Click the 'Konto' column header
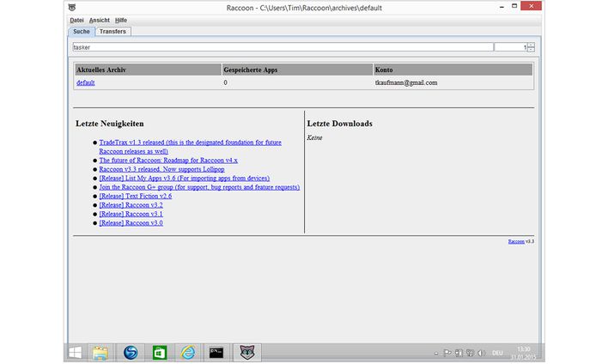 [453, 70]
